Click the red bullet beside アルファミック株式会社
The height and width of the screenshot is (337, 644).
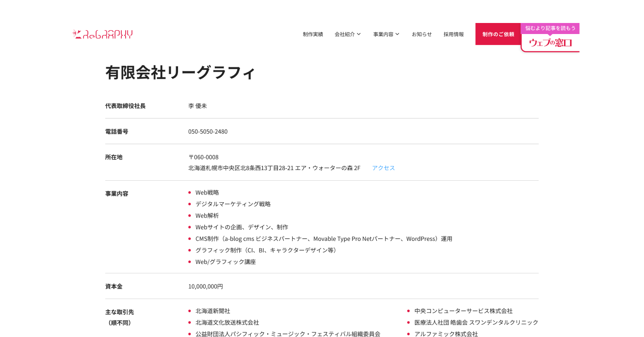[408, 334]
